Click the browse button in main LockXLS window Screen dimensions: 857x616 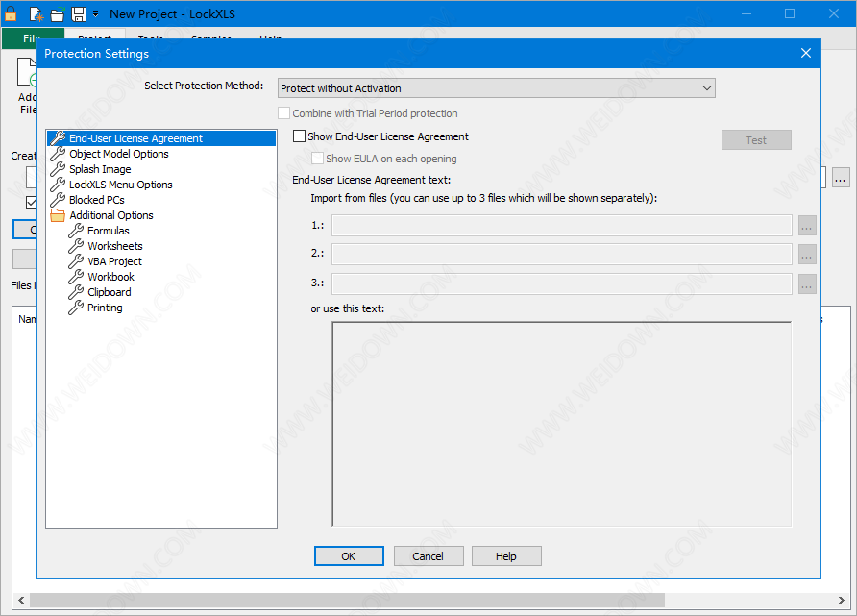pyautogui.click(x=842, y=178)
